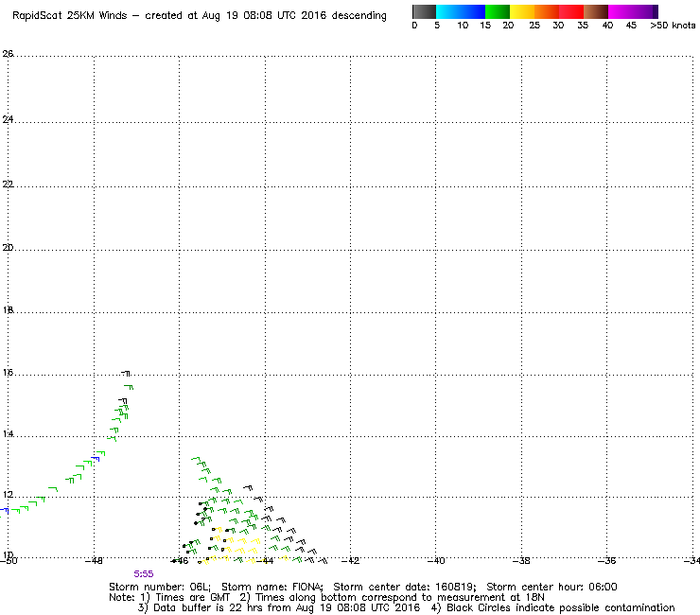700x615 pixels.
Task: Click the longitude label '-42'
Action: (350, 561)
